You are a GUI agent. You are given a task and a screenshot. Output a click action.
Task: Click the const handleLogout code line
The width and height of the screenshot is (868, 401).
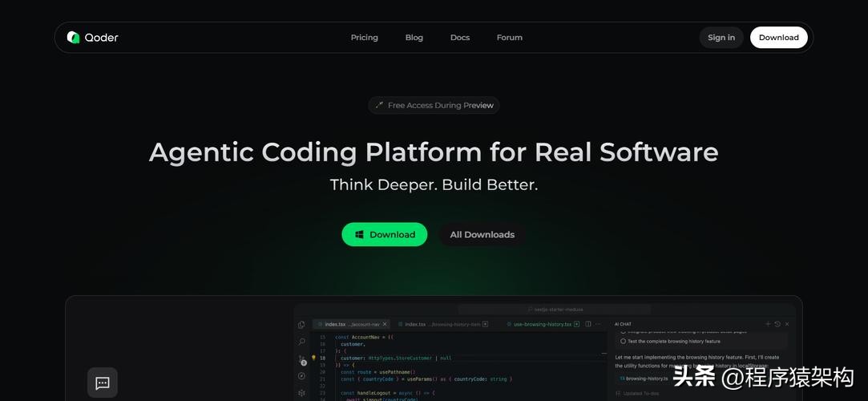click(x=387, y=393)
